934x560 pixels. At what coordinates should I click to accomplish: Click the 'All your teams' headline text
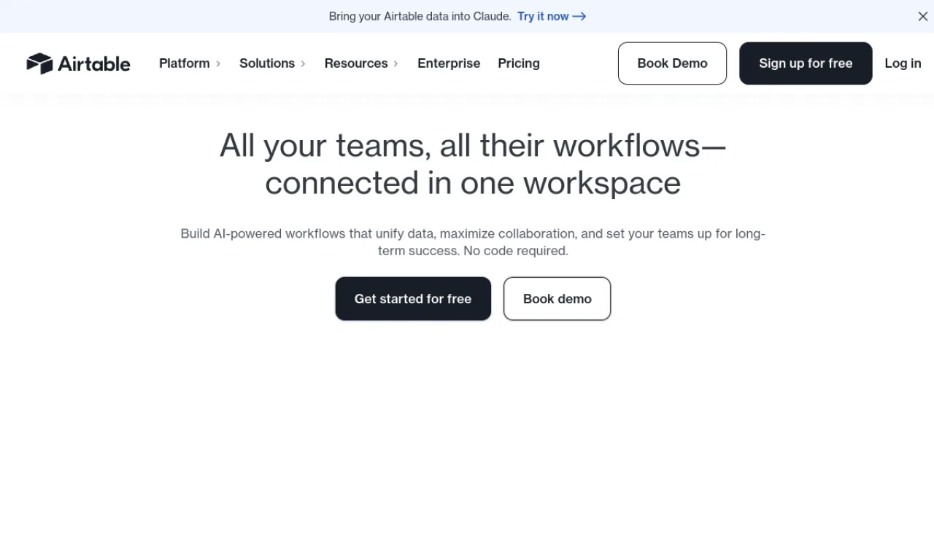(x=473, y=164)
